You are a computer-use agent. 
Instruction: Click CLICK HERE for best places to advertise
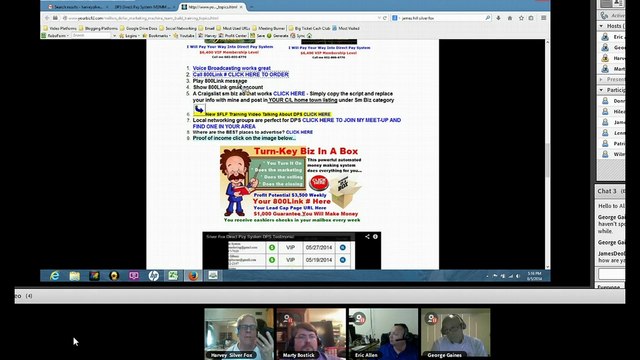[299, 132]
